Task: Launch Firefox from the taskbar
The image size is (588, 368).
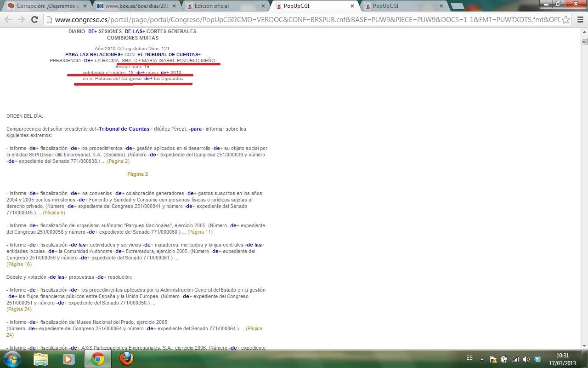Action: click(126, 359)
